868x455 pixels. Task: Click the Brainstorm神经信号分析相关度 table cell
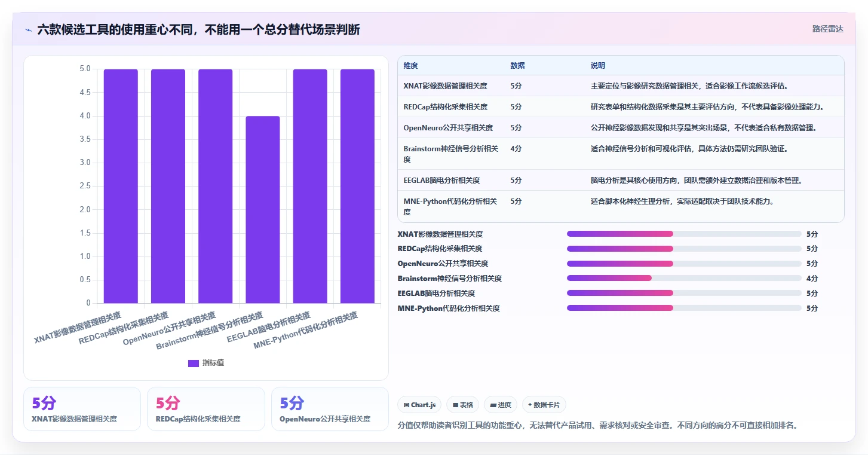click(451, 154)
